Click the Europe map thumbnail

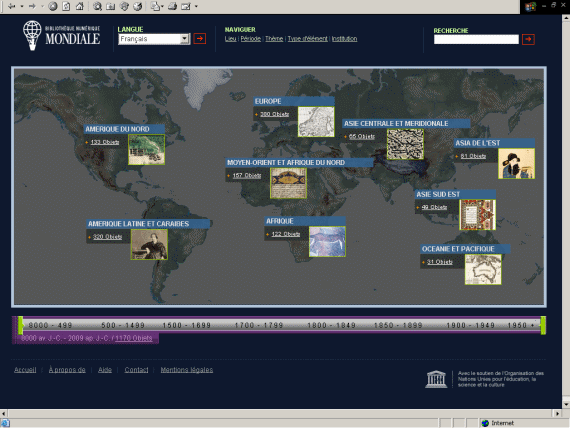(x=316, y=121)
